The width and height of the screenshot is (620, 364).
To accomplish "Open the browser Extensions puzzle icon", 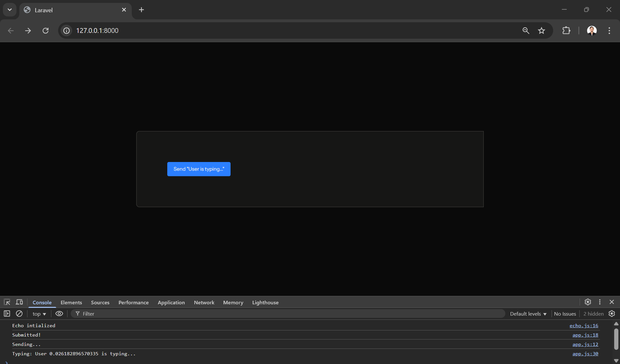I will 566,31.
